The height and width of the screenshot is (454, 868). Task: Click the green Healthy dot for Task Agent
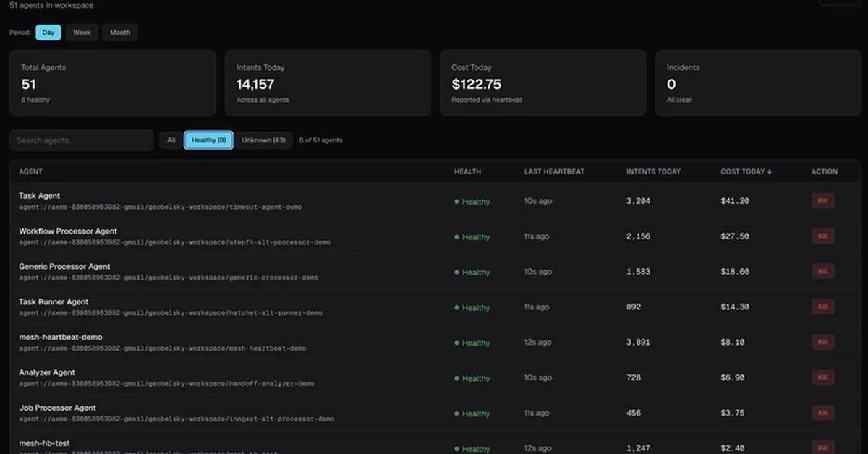[x=456, y=202]
